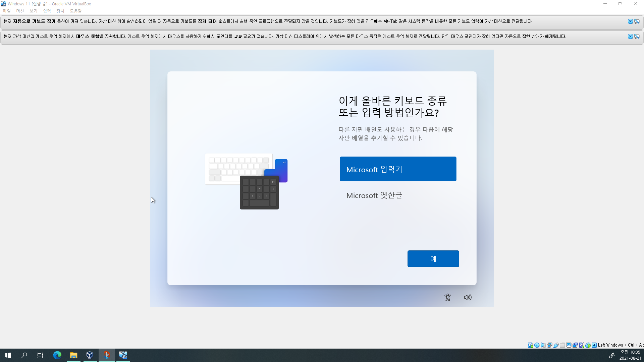
Task: Click the network adapters status icon
Action: [549, 345]
